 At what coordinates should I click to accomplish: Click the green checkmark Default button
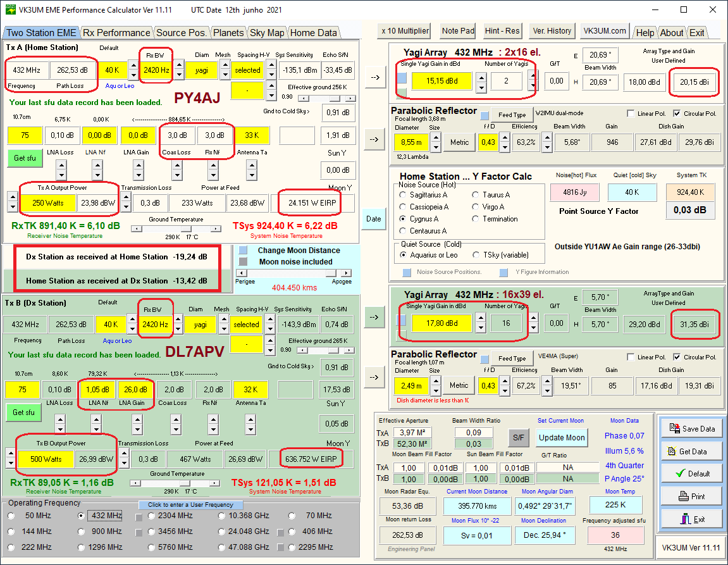pos(691,473)
